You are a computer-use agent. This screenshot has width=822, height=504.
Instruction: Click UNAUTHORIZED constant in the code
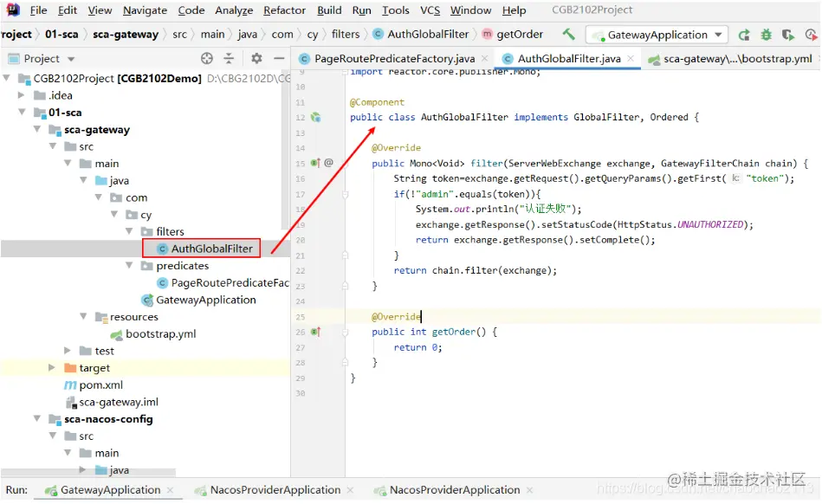click(709, 225)
